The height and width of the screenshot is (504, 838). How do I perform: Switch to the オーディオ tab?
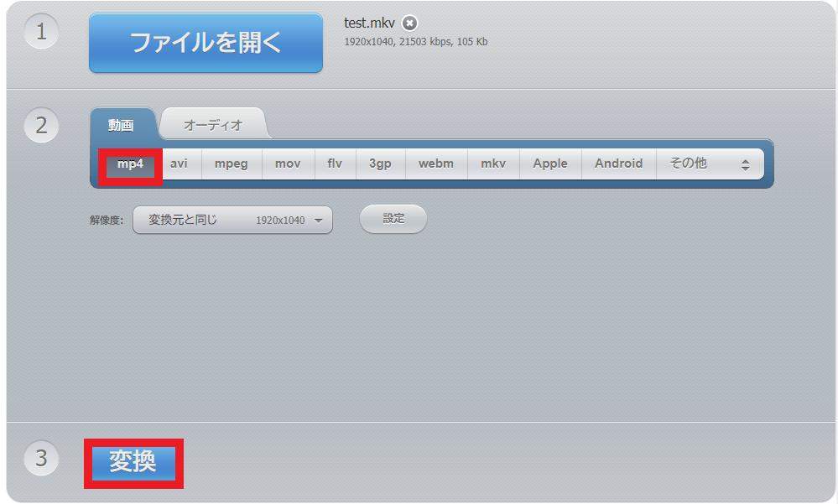213,125
